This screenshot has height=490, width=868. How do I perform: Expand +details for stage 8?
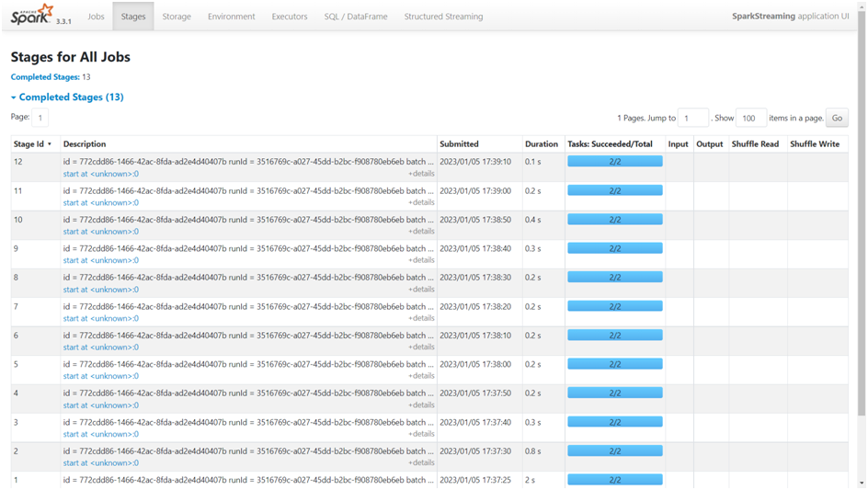pyautogui.click(x=421, y=290)
